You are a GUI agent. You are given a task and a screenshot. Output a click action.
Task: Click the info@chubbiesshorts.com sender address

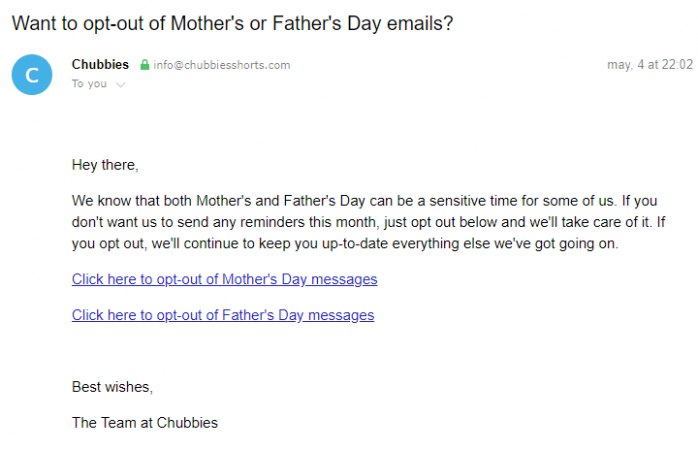(221, 65)
